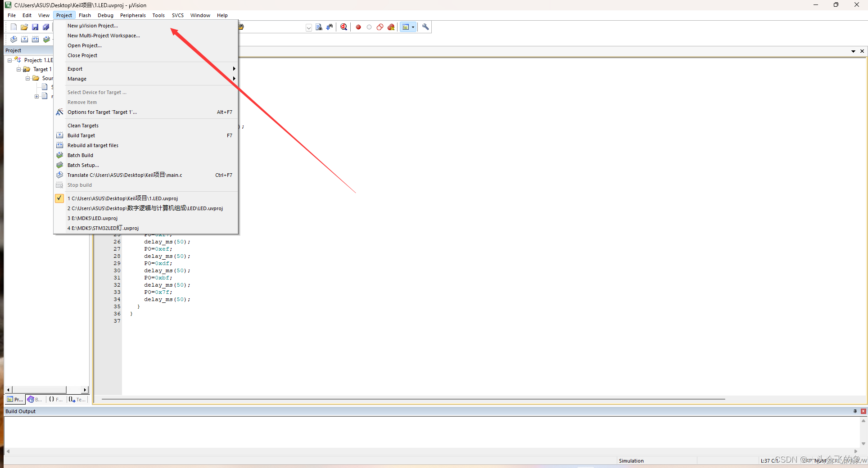Click Project panel horizontal scrollbar right arrow
This screenshot has width=868, height=468.
pos(85,390)
